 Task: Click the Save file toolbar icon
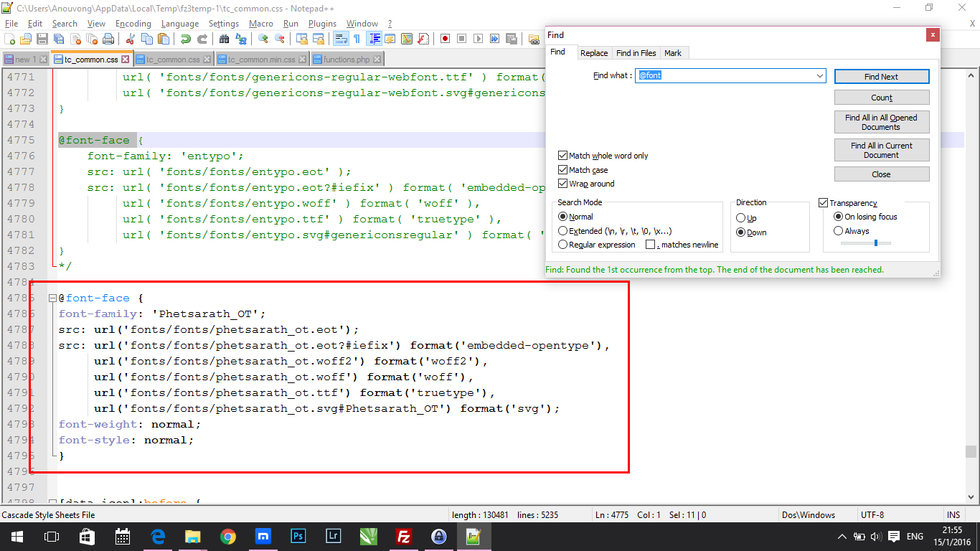(x=42, y=39)
